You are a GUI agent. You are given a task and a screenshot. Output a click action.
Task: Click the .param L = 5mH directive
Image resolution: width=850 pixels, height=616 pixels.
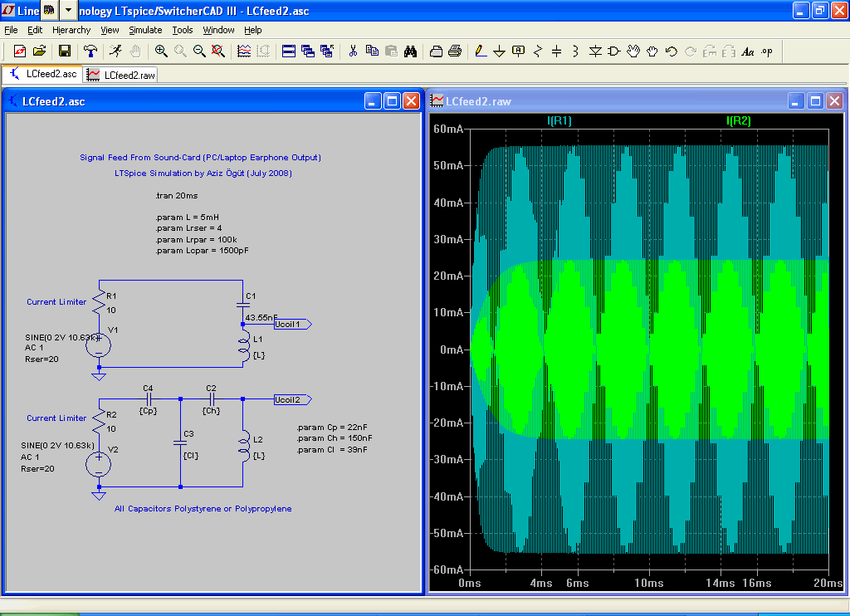(x=187, y=218)
